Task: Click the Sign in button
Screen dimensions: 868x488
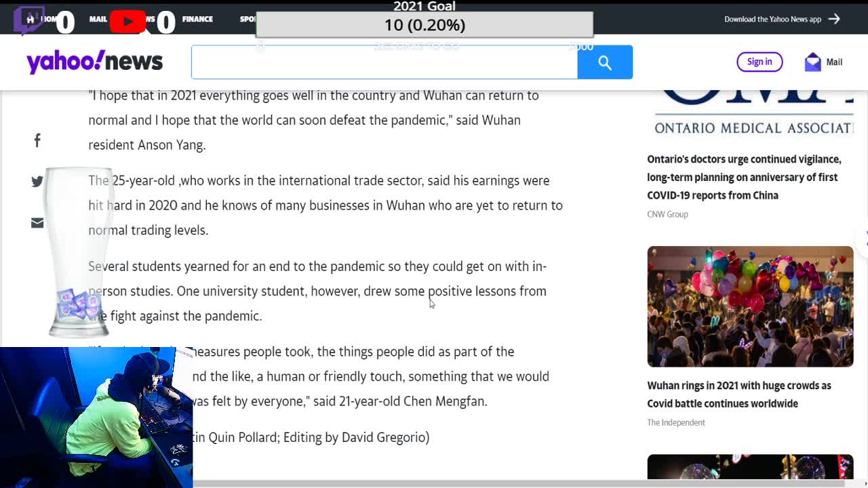Action: coord(759,62)
